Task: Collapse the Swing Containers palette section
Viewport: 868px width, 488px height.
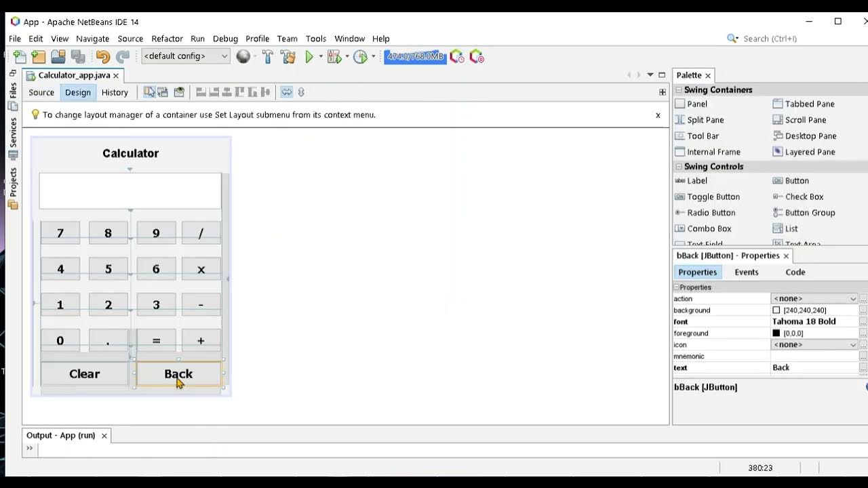Action: 679,89
